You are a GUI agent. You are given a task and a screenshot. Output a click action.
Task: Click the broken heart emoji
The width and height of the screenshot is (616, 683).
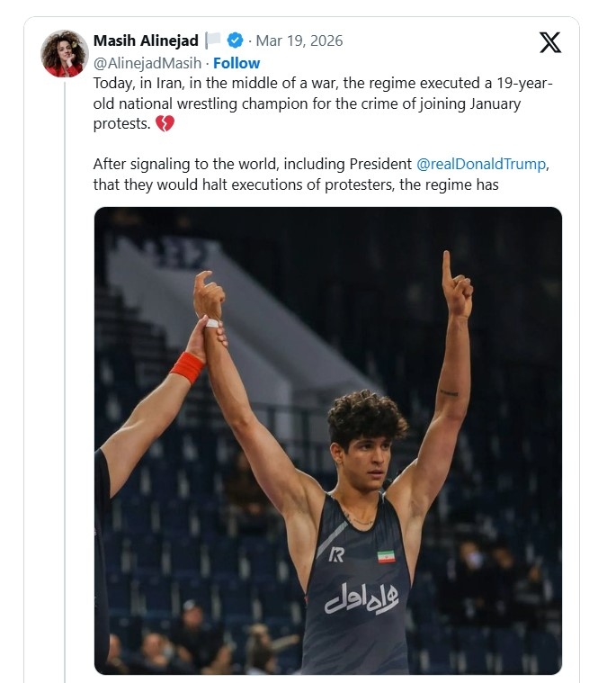coord(165,124)
